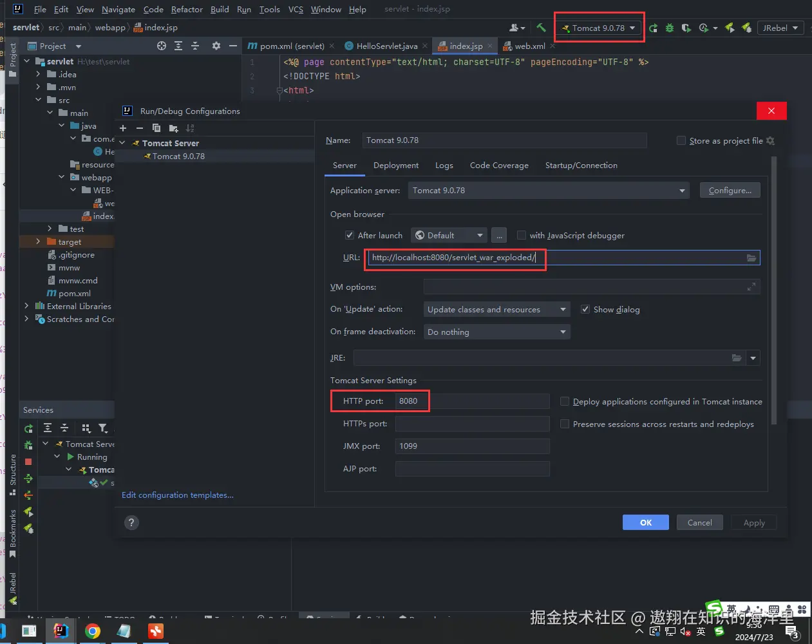Click Undeploy orange arrow icon in Services

28,495
